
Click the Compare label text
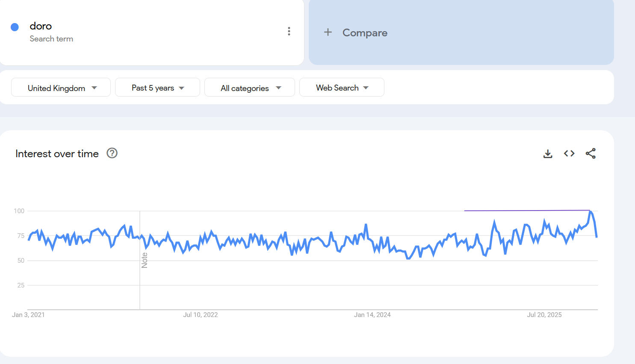click(365, 33)
